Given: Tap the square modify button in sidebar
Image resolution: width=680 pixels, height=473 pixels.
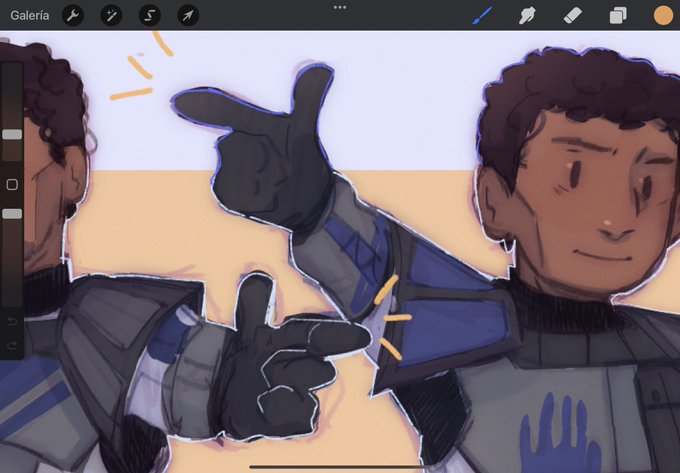Looking at the screenshot, I should click(x=12, y=185).
